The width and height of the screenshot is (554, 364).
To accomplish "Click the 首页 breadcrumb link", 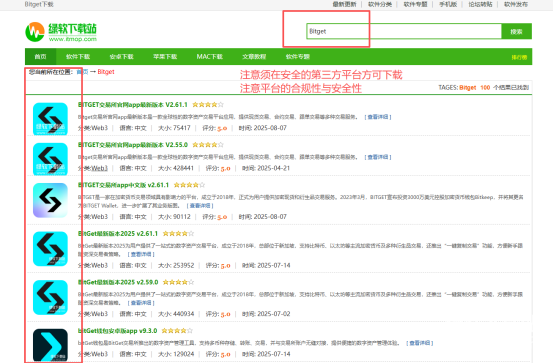I will tap(82, 72).
